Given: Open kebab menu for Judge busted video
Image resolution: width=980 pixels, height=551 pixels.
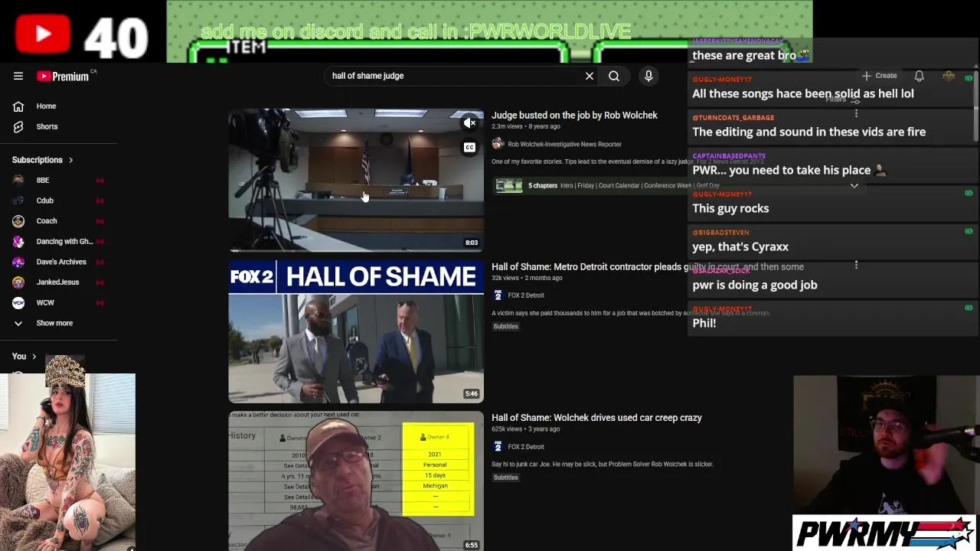Looking at the screenshot, I should click(x=856, y=114).
